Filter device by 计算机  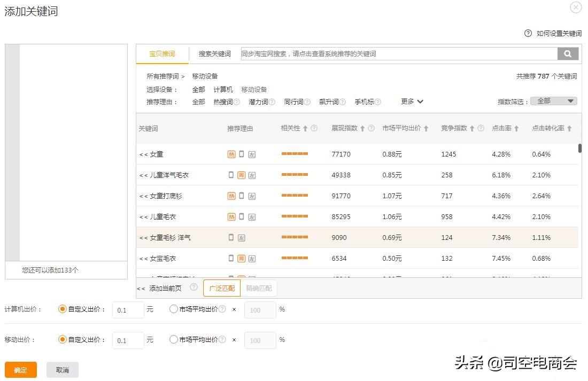coord(223,90)
